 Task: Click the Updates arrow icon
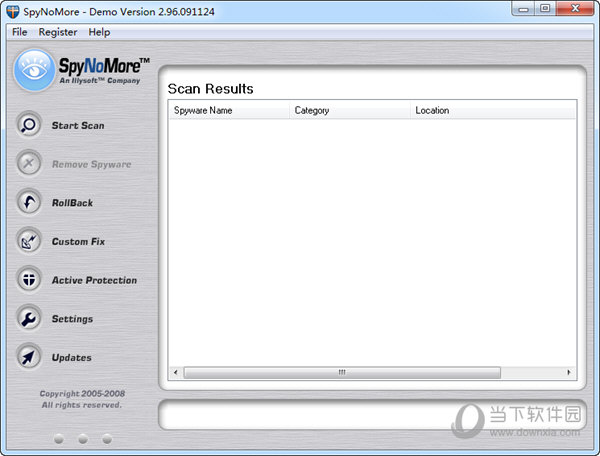[29, 357]
